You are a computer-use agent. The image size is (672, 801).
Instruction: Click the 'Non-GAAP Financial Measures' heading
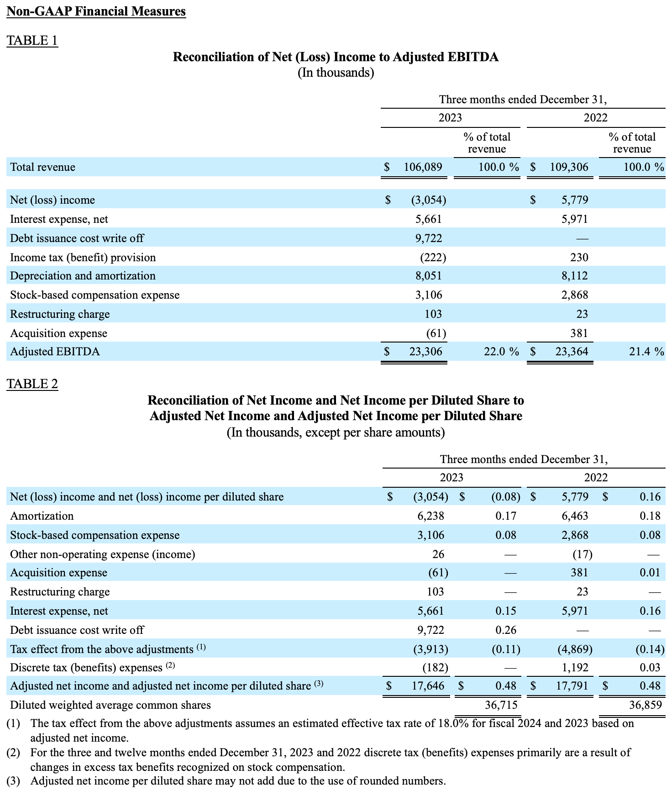[96, 11]
